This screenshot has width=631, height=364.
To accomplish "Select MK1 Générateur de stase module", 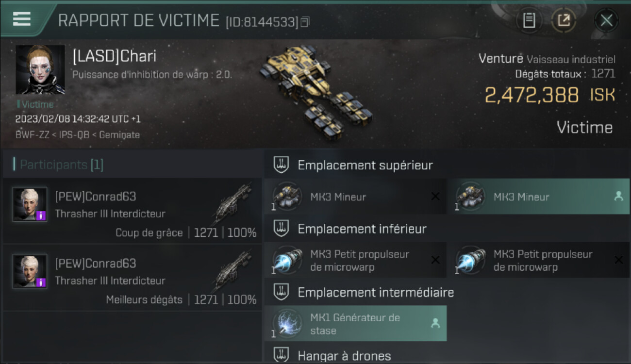I will click(x=355, y=324).
